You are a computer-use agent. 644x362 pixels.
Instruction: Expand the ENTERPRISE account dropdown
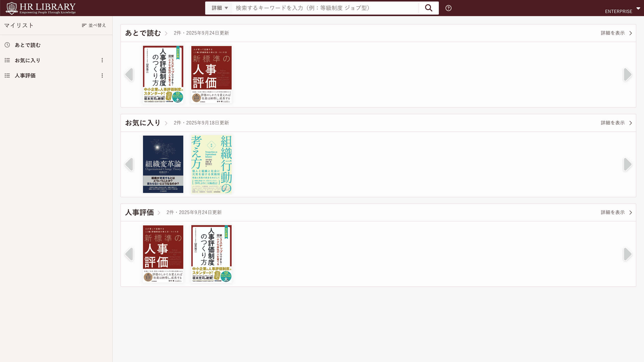(638, 8)
